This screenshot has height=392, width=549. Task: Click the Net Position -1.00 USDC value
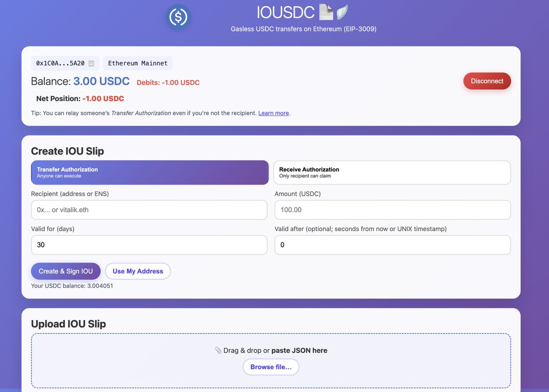(103, 99)
